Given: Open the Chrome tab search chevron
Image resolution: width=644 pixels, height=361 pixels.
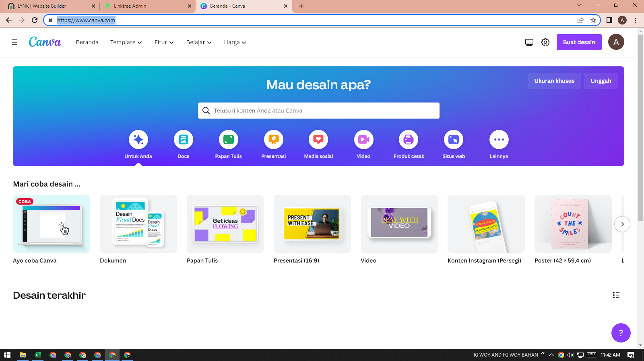Looking at the screenshot, I should point(579,5).
